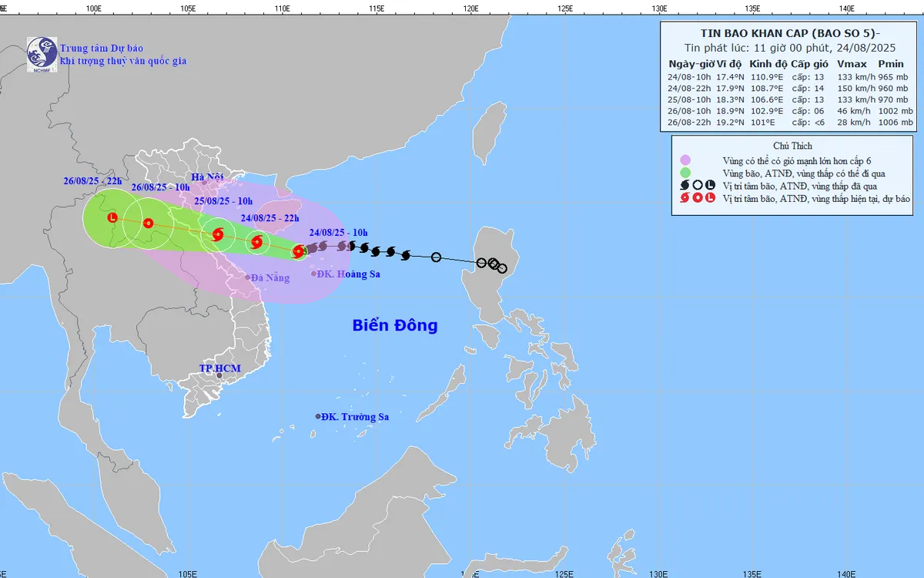Image resolution: width=924 pixels, height=578 pixels.
Task: Click the isolated open circle past-track marker
Action: (x=436, y=257)
